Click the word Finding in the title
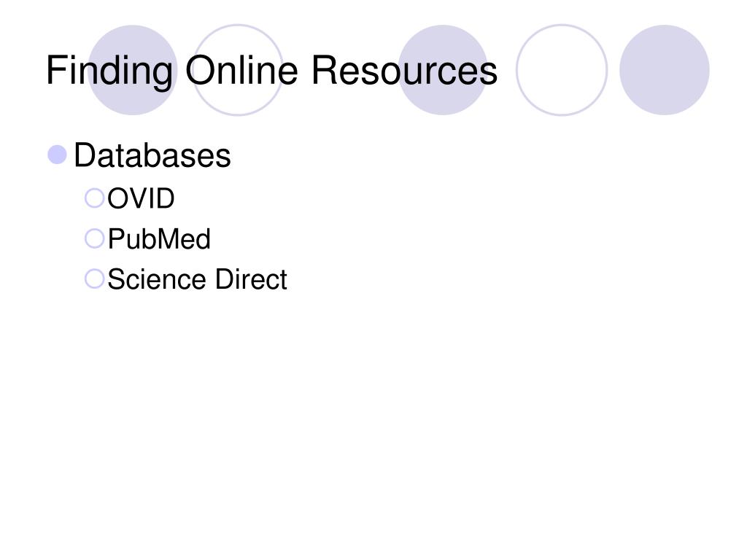The image size is (747, 560). (109, 71)
